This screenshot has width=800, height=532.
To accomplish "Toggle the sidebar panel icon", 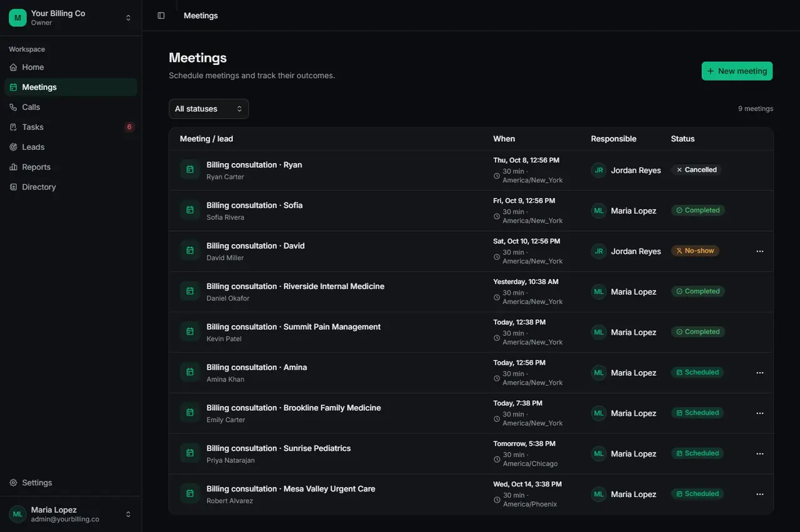I will click(161, 16).
